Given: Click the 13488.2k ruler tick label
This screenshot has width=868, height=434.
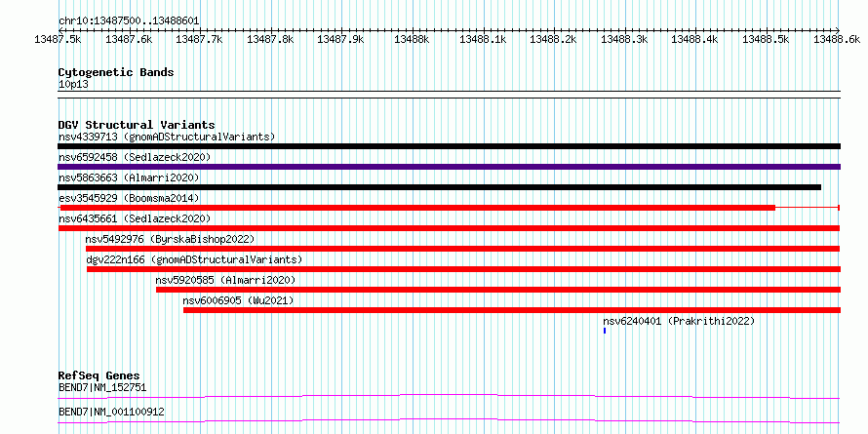Looking at the screenshot, I should [x=554, y=39].
